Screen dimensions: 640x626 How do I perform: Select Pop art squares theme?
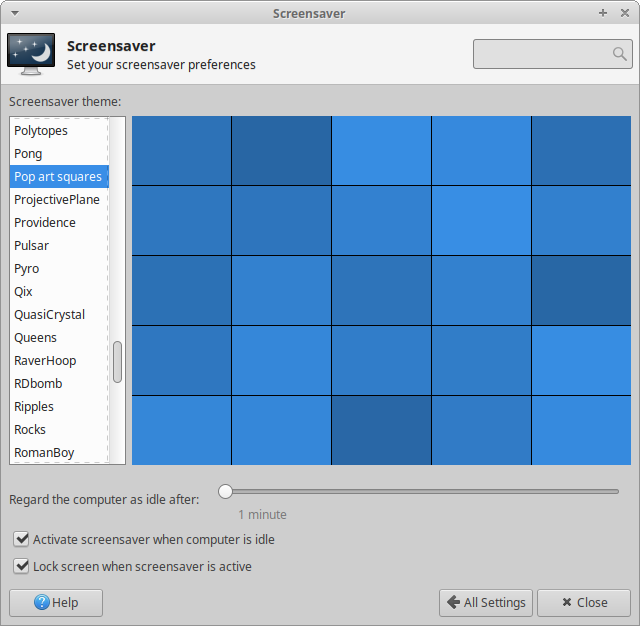tap(59, 177)
